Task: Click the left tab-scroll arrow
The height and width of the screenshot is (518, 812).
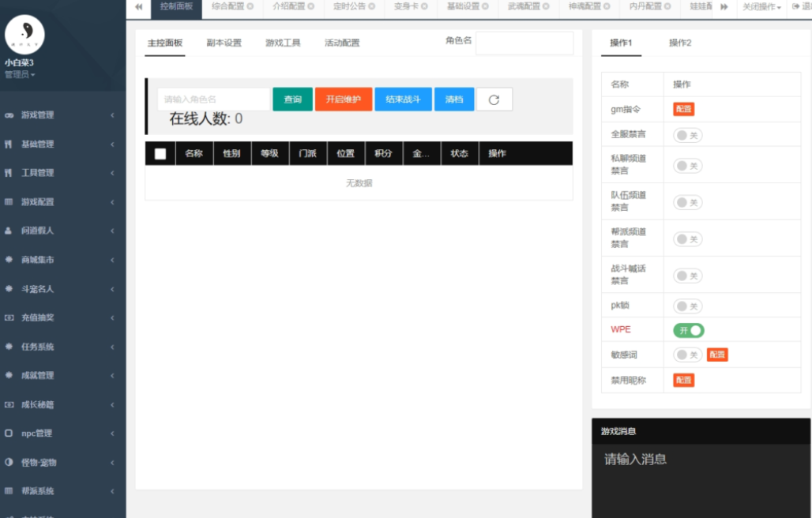Action: (x=137, y=8)
